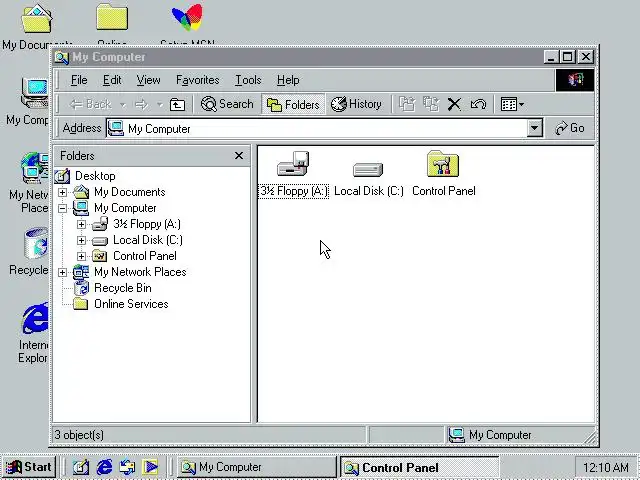Open the Tools menu
This screenshot has height=480, width=640.
tap(248, 80)
